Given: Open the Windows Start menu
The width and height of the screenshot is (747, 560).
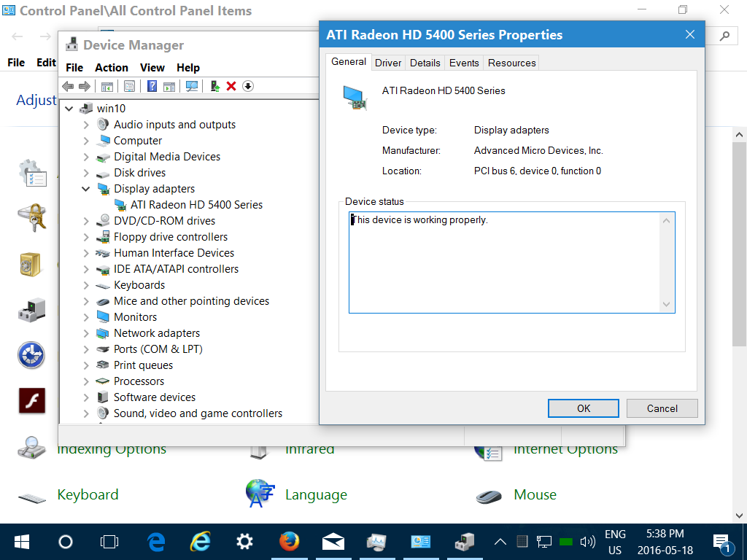Looking at the screenshot, I should (22, 542).
